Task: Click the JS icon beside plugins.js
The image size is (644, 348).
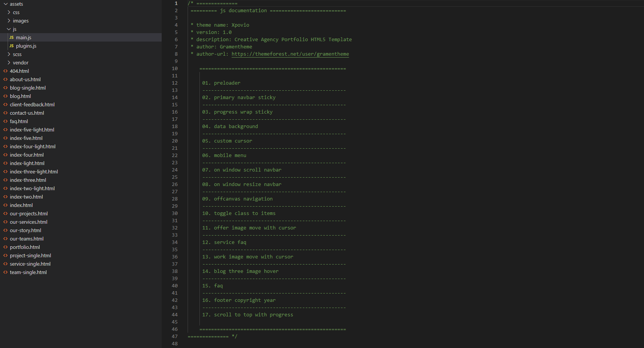Action: [x=11, y=46]
